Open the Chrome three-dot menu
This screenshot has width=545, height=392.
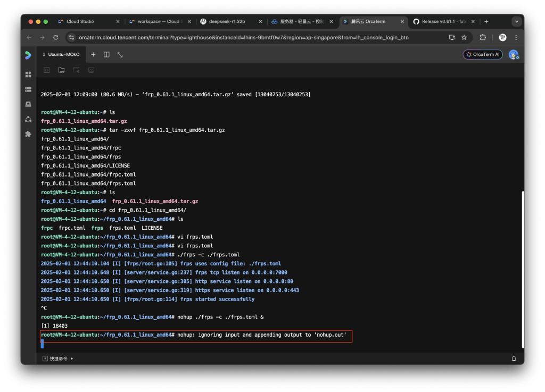click(x=516, y=38)
